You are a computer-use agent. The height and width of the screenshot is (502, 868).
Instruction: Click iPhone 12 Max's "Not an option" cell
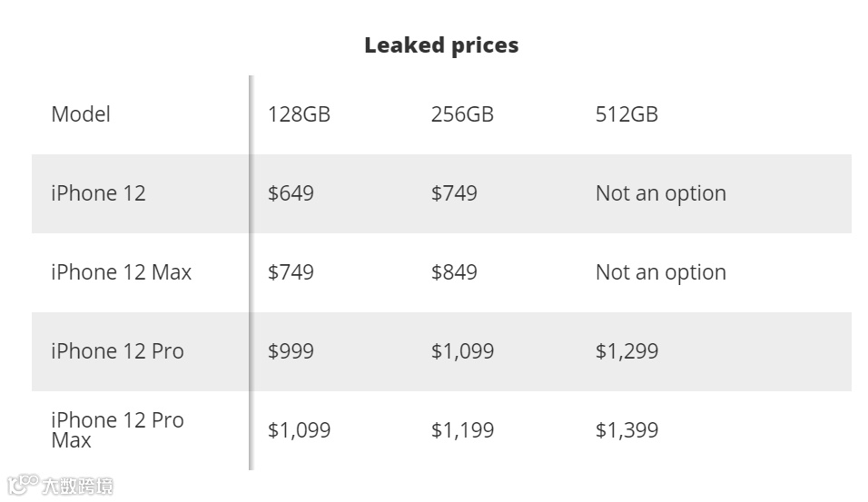[x=660, y=272]
